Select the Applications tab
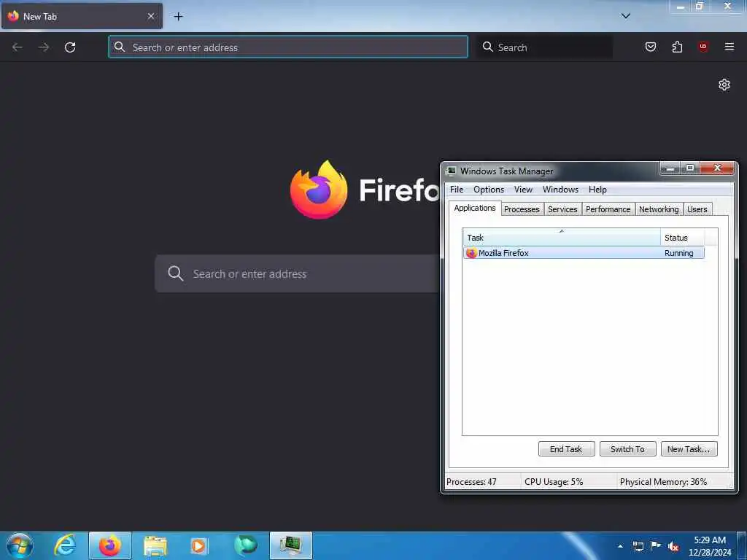This screenshot has height=560, width=747. pos(474,208)
